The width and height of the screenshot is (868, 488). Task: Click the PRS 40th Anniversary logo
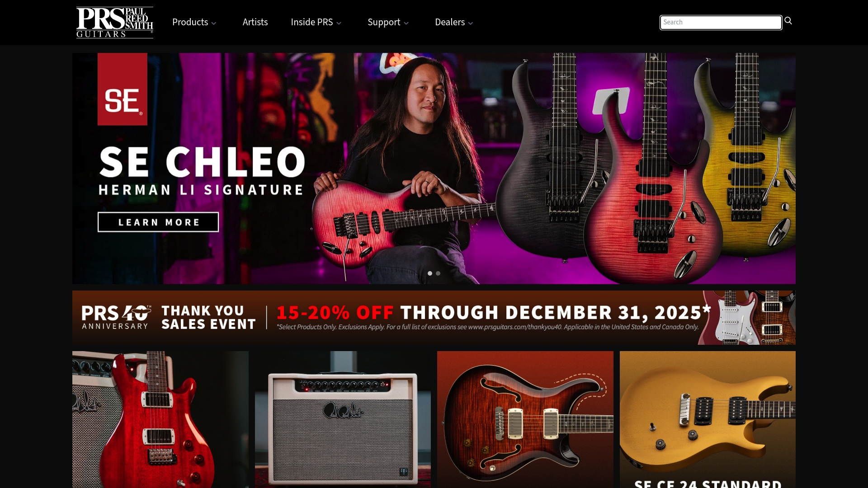117,317
